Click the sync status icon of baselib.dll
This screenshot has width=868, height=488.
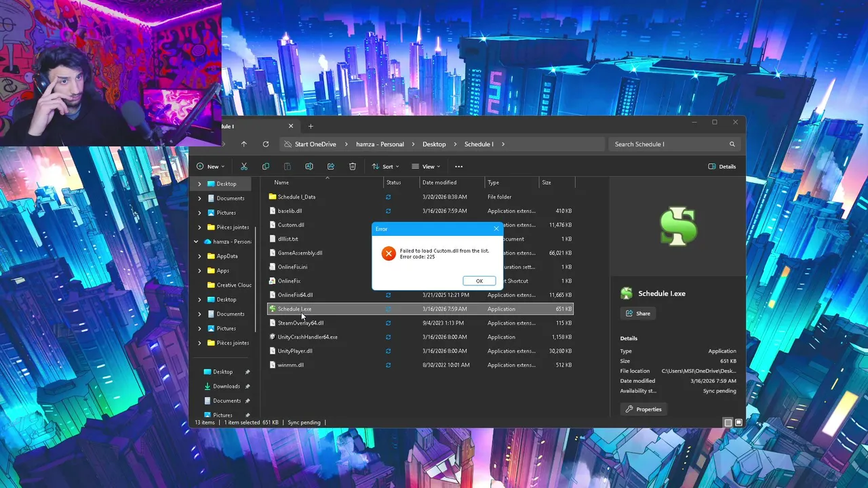coord(389,211)
